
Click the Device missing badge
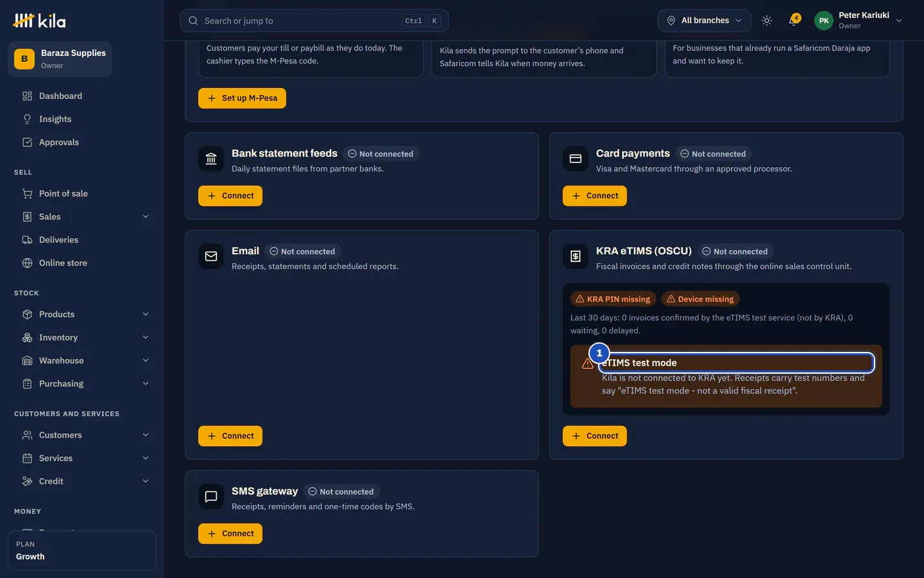[700, 299]
